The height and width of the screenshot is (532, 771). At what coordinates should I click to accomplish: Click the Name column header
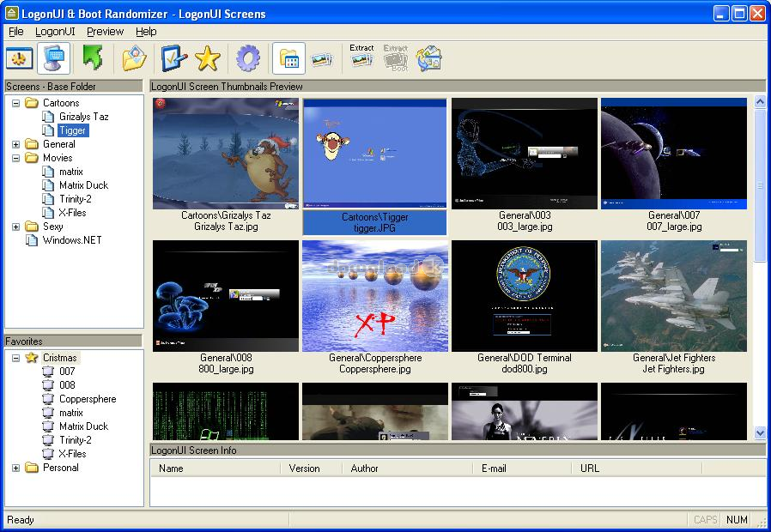tap(216, 469)
